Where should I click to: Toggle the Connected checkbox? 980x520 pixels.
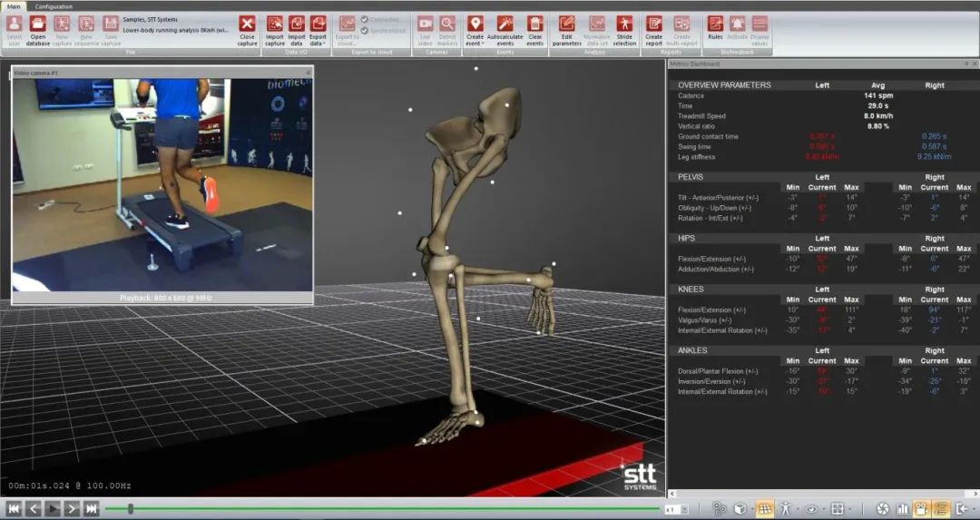click(365, 19)
